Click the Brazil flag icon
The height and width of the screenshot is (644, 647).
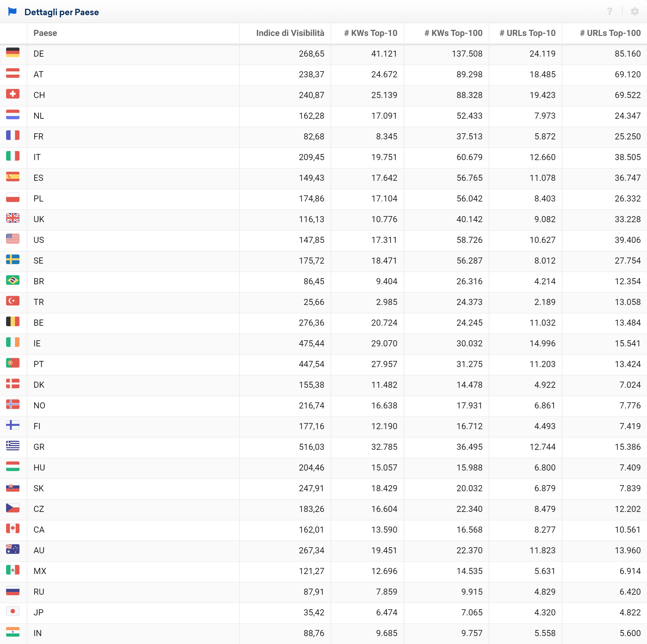(13, 280)
